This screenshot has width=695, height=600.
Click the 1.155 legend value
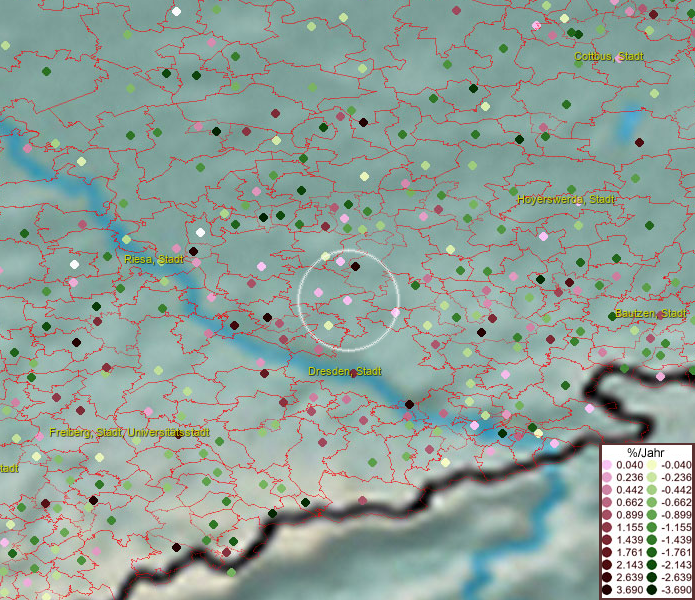click(x=629, y=527)
